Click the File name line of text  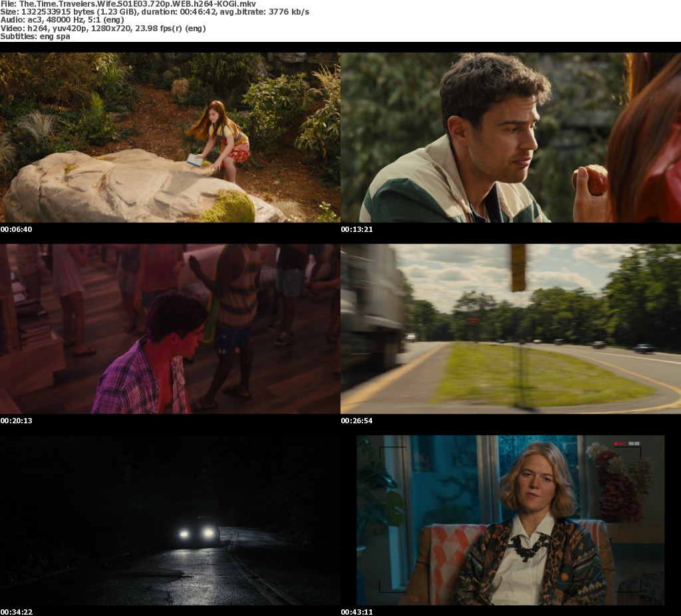(128, 4)
